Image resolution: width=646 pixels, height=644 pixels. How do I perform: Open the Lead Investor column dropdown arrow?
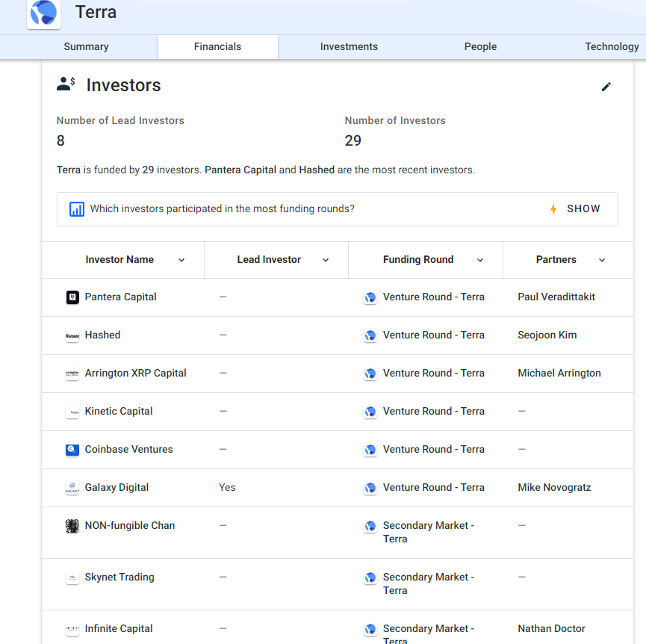click(x=326, y=260)
